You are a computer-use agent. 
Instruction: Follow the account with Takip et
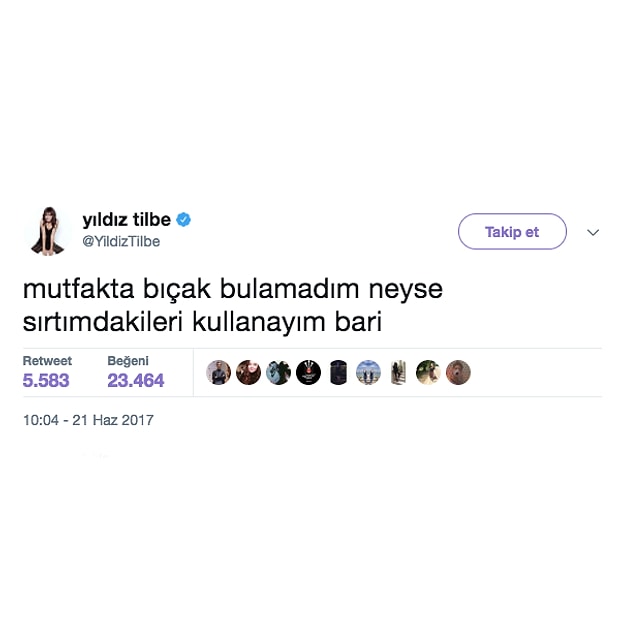[x=512, y=232]
